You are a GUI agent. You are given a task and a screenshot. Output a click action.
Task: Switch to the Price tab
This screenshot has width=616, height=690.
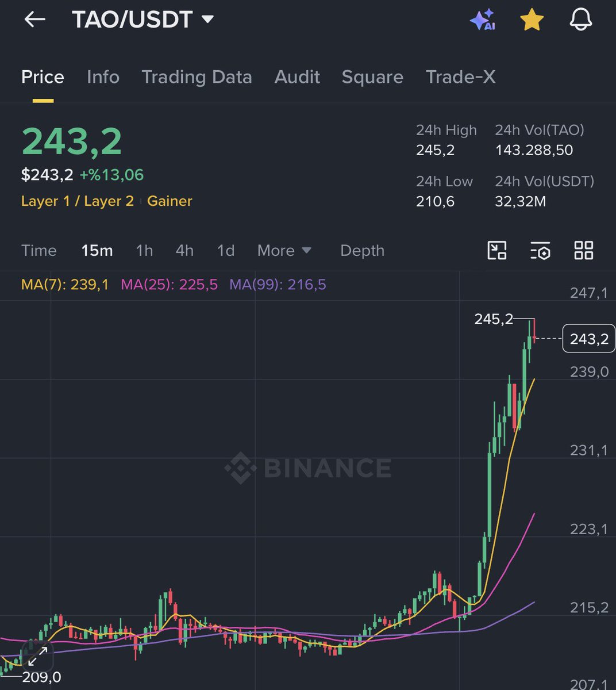43,77
